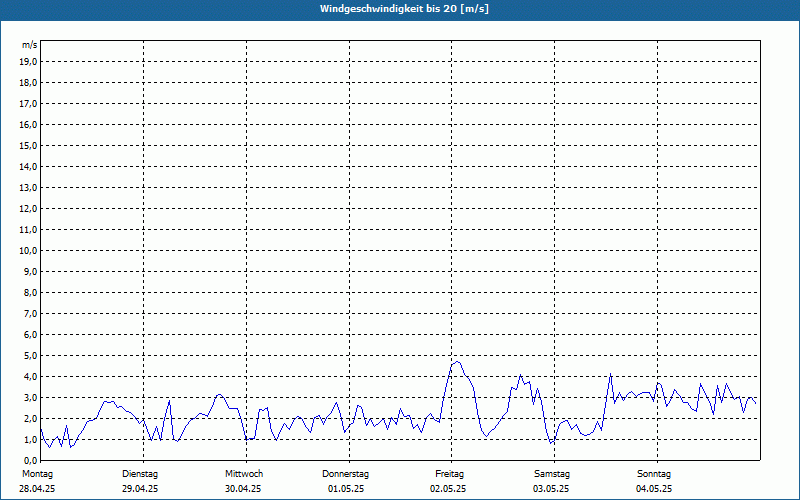
Task: Click the date 03.05.25
Action: tap(551, 489)
